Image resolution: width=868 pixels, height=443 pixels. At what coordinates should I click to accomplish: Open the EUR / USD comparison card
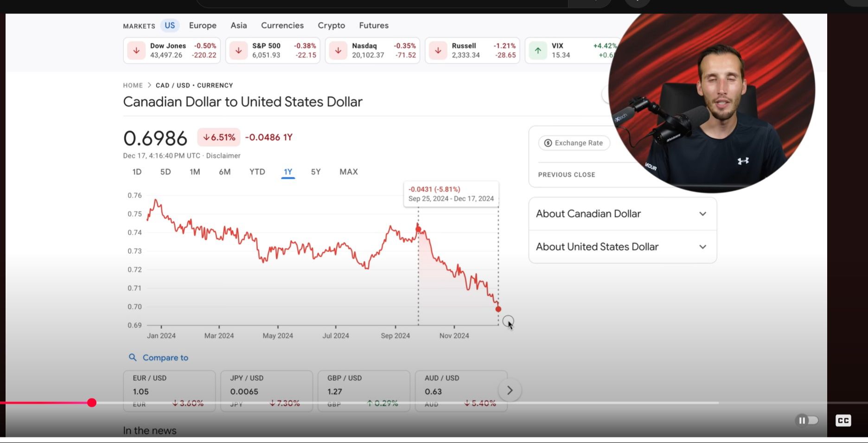pyautogui.click(x=169, y=391)
